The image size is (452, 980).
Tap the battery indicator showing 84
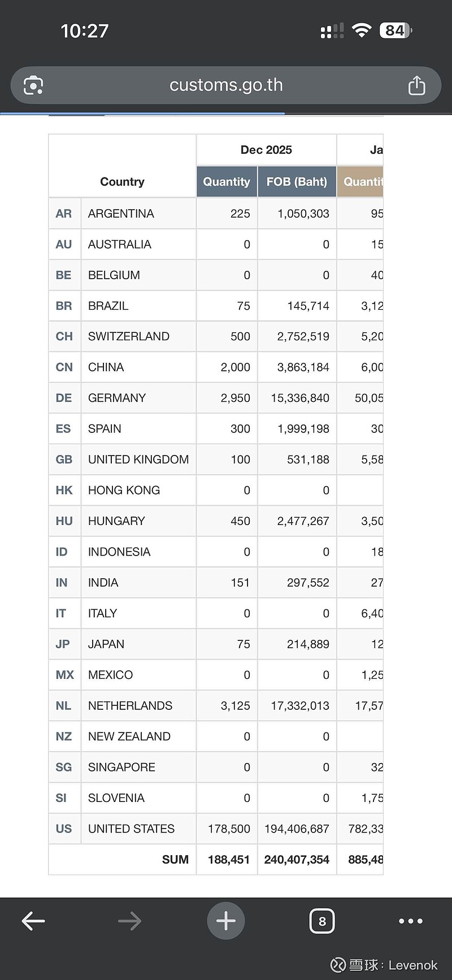(x=395, y=31)
